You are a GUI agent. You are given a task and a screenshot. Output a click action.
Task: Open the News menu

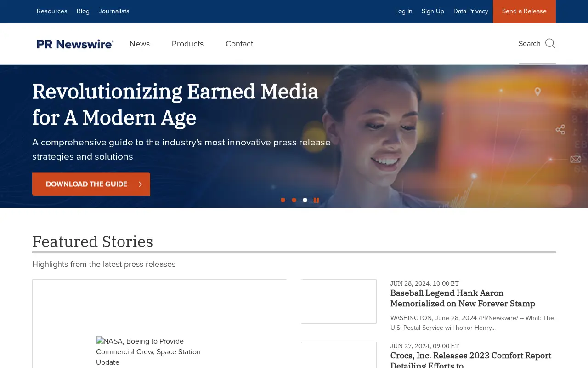pos(140,44)
